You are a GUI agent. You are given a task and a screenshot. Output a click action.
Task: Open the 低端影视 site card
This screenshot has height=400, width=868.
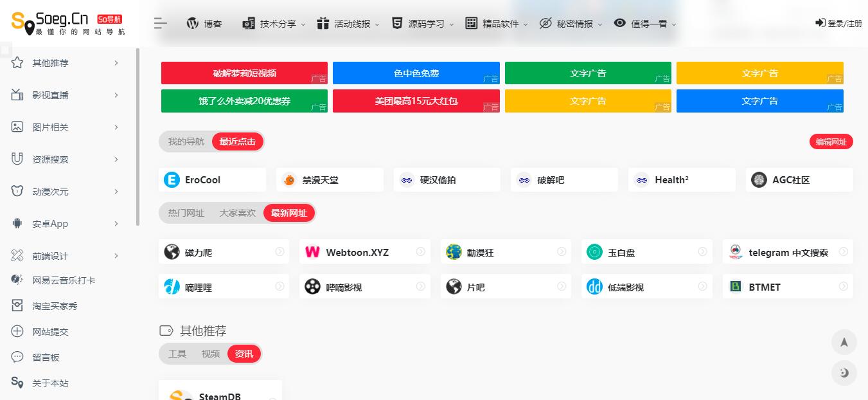pos(647,287)
